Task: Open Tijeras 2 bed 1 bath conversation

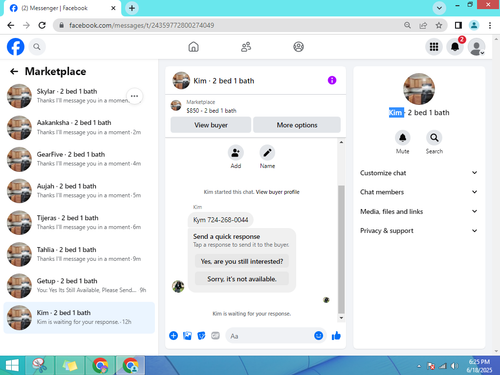Action: click(79, 223)
